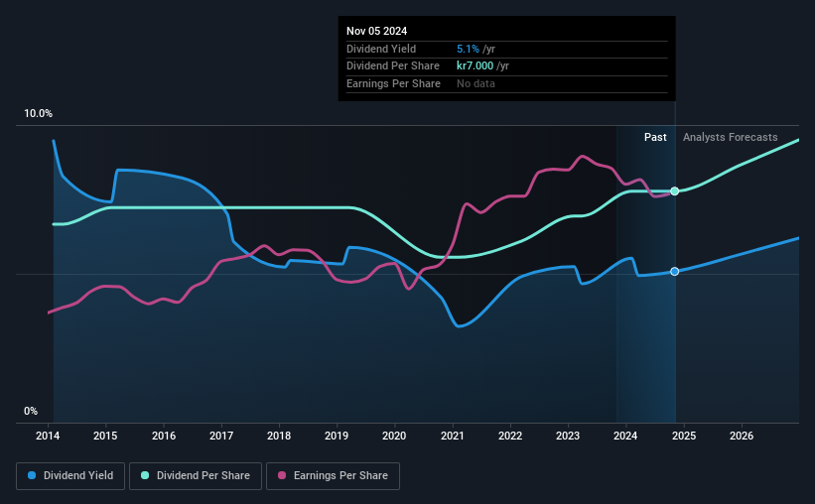Click the 2022 x-axis label

(510, 436)
